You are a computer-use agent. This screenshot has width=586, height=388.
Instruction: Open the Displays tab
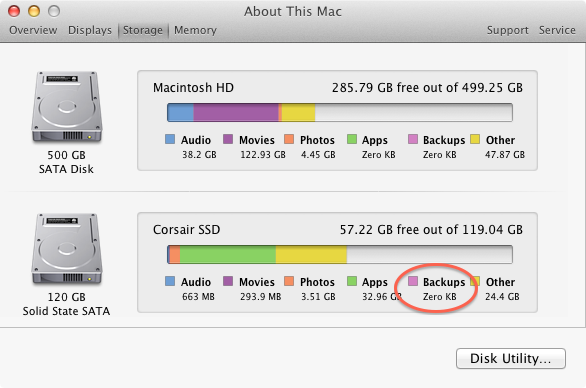90,30
